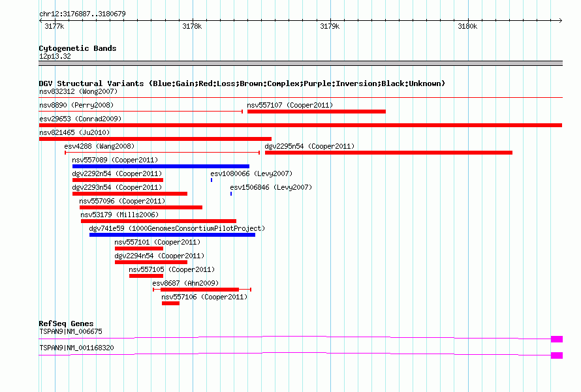Image resolution: width=581 pixels, height=392 pixels.
Task: Click the 12p13.32 cytogenetic band bar
Action: pyautogui.click(x=300, y=63)
